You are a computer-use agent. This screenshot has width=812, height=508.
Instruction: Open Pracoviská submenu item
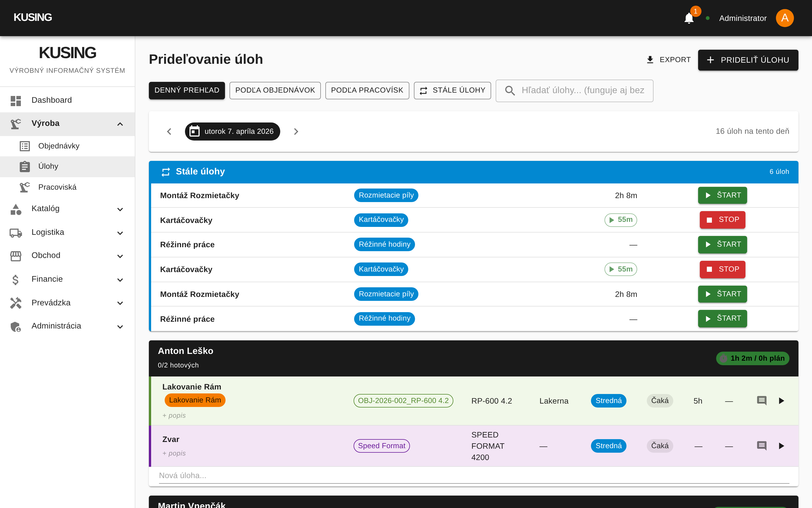(67, 187)
